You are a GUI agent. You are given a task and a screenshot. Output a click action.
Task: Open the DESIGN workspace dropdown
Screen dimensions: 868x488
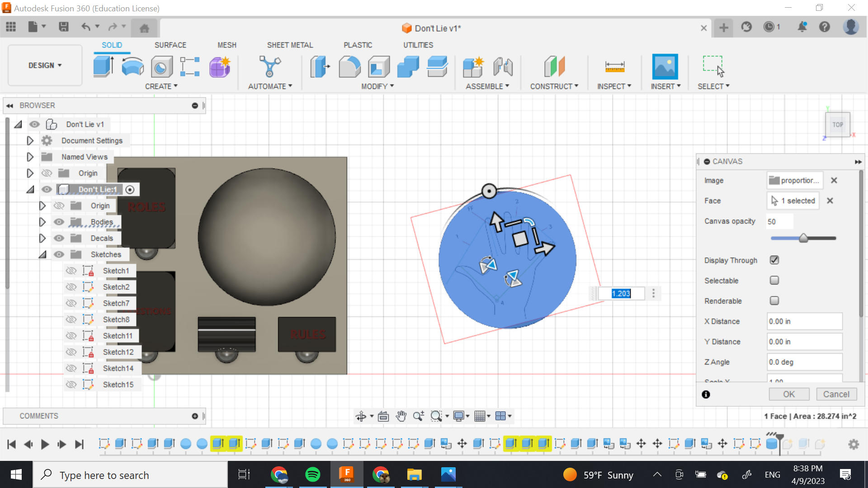point(45,66)
